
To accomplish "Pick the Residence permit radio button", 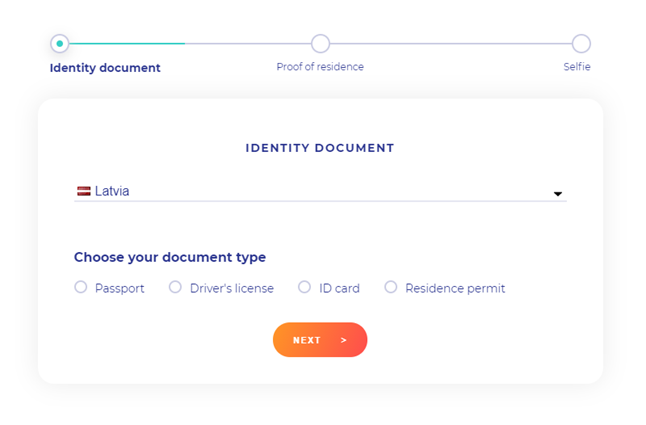I will click(391, 287).
